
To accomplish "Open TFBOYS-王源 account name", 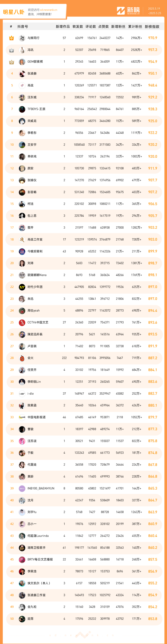I will [36, 109].
